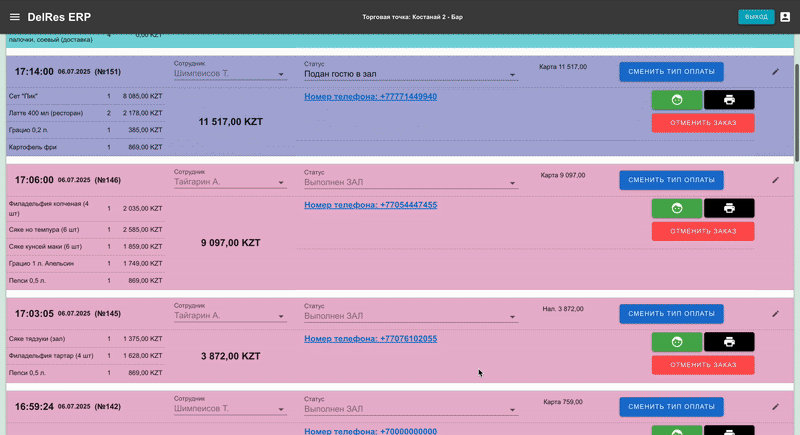Expand employee dropdown showing Шимпеисов Т. on order №151
This screenshot has height=435, width=800.
point(229,74)
